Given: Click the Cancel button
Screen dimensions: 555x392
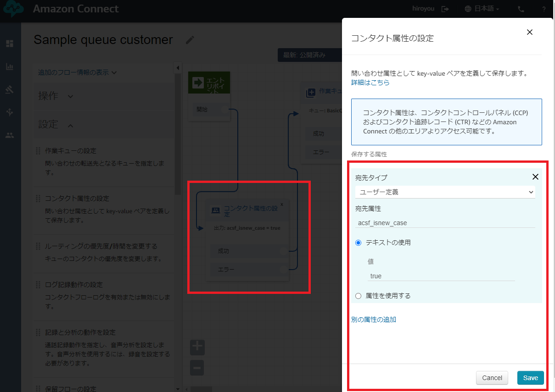Looking at the screenshot, I should 492,378.
